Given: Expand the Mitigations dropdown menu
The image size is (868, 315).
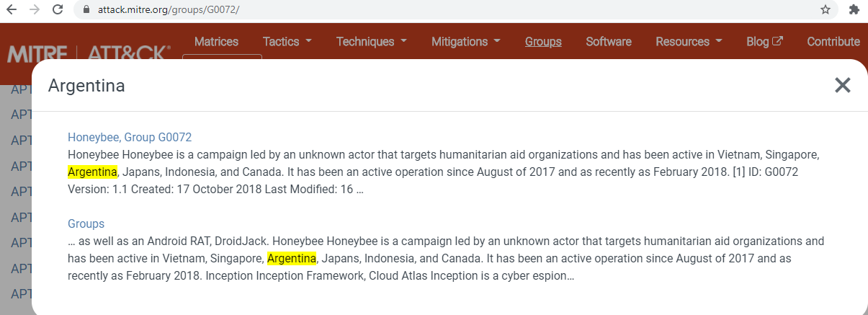Looking at the screenshot, I should 465,42.
